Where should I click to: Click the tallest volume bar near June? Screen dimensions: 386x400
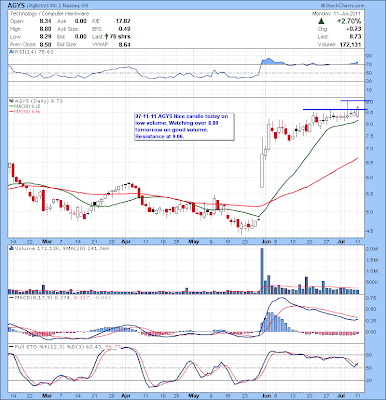pos(262,271)
